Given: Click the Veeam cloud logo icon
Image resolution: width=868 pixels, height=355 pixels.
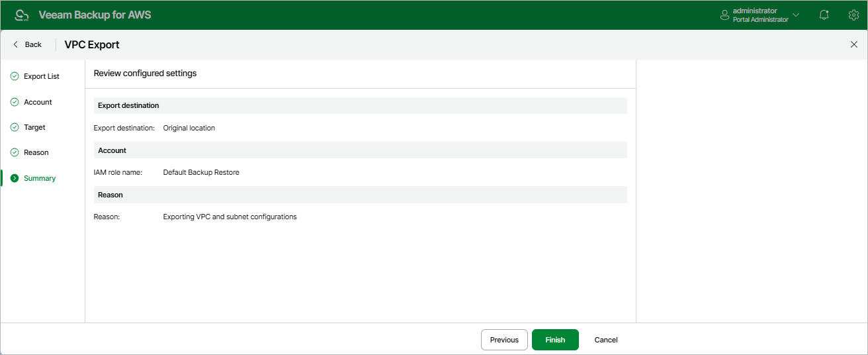Looking at the screenshot, I should [x=22, y=15].
